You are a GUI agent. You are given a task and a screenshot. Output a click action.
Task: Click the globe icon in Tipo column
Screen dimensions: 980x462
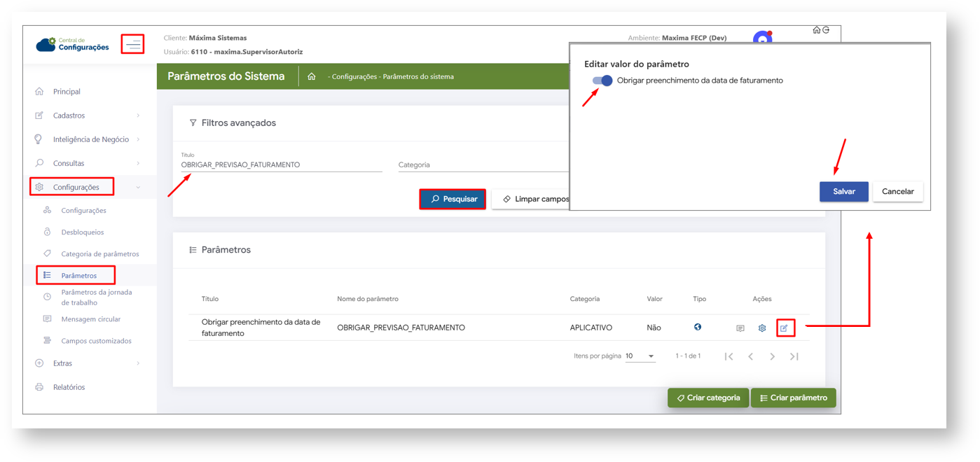[698, 327]
